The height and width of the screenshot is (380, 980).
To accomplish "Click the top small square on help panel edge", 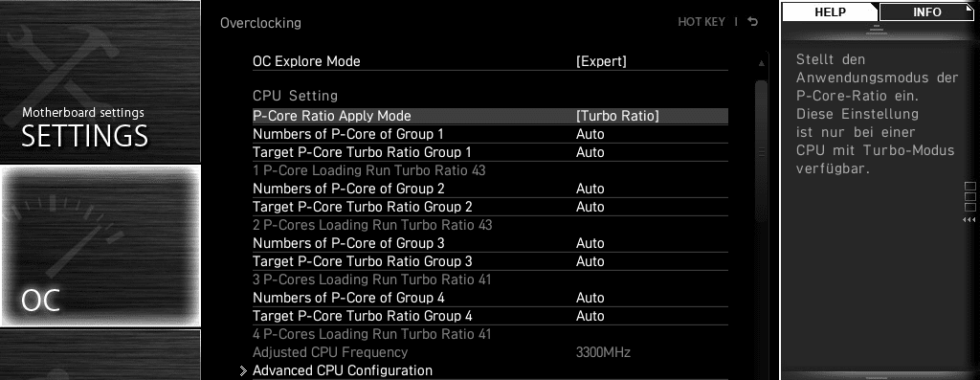I will pyautogui.click(x=970, y=187).
